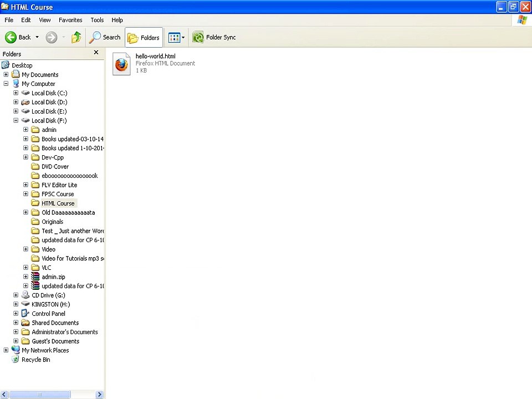Select the VLC folder icon
Viewport: 532px width, 399px height.
coord(35,267)
